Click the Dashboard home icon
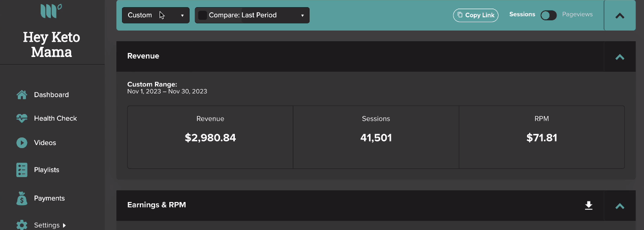 pyautogui.click(x=22, y=95)
